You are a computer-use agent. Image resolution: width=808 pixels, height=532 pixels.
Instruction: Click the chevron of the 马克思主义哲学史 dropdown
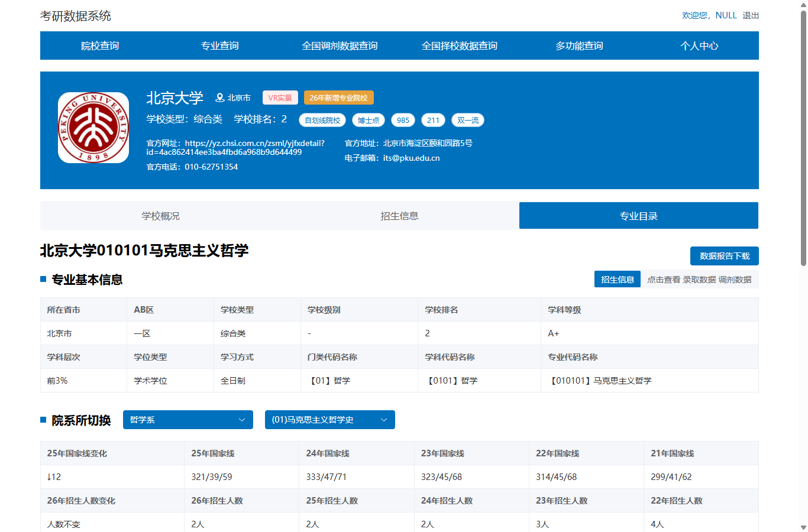[383, 420]
